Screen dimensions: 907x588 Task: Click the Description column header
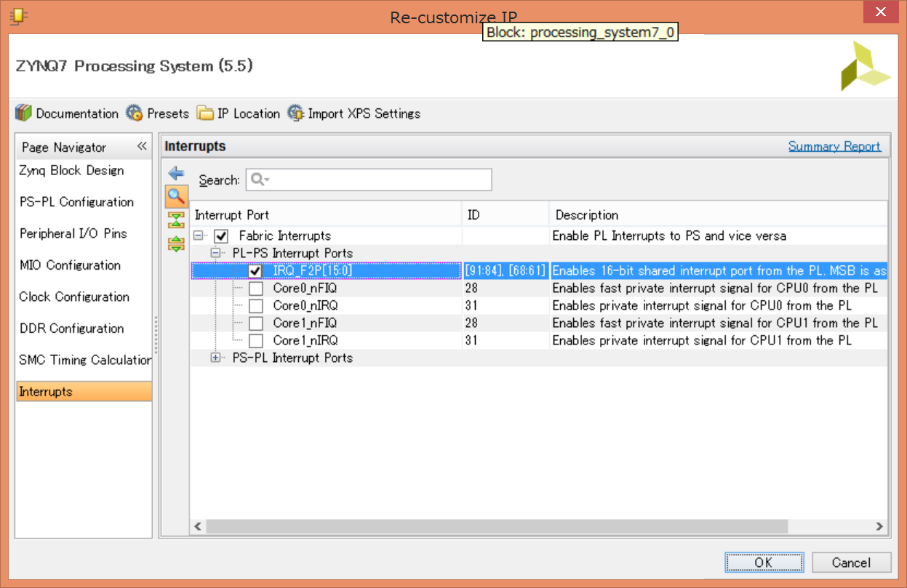point(719,215)
